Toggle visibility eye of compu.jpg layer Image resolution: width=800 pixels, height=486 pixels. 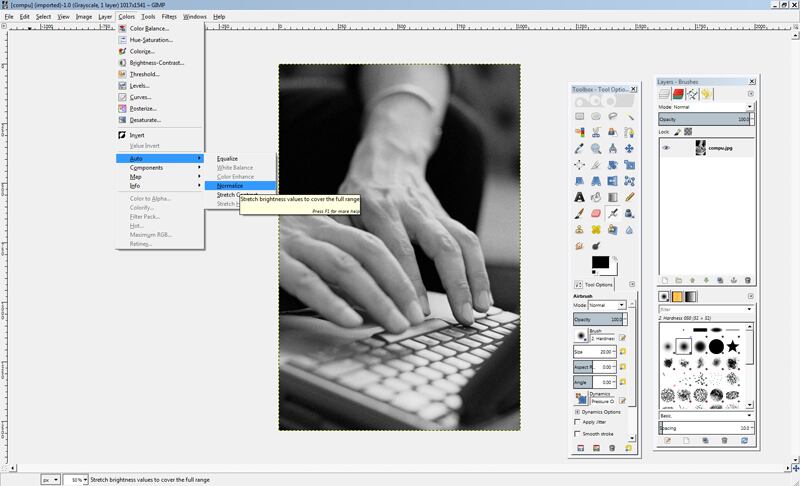click(x=665, y=147)
